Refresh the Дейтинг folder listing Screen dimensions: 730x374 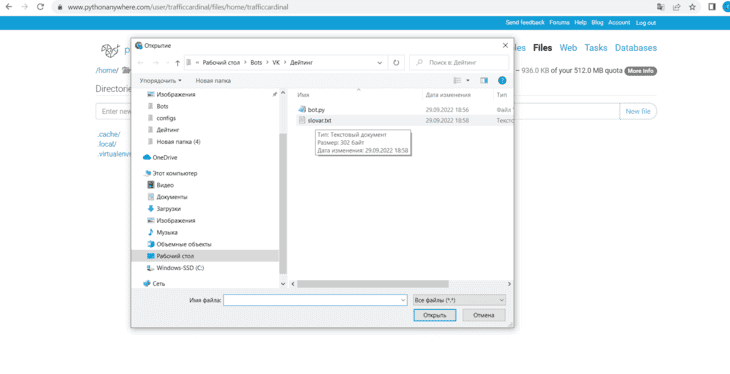click(396, 63)
